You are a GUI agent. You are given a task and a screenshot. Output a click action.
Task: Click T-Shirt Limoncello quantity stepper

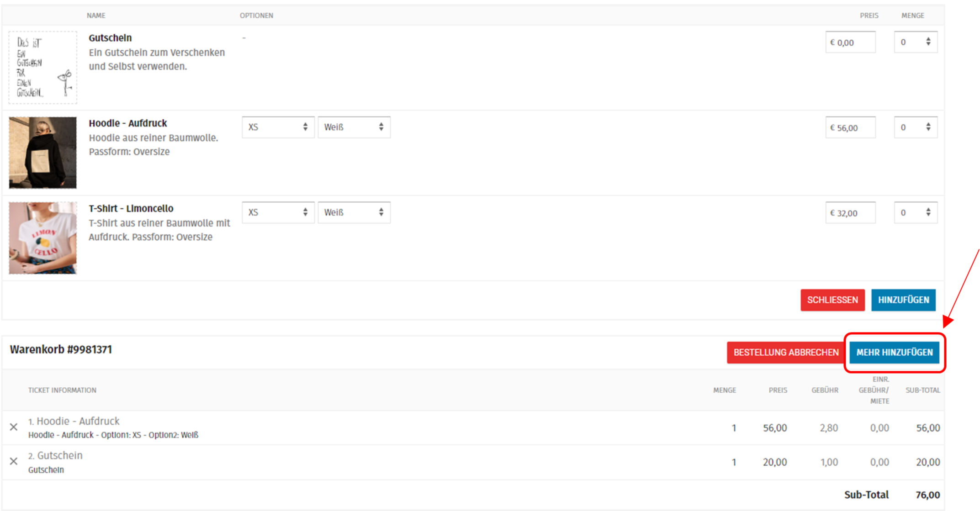[915, 212]
